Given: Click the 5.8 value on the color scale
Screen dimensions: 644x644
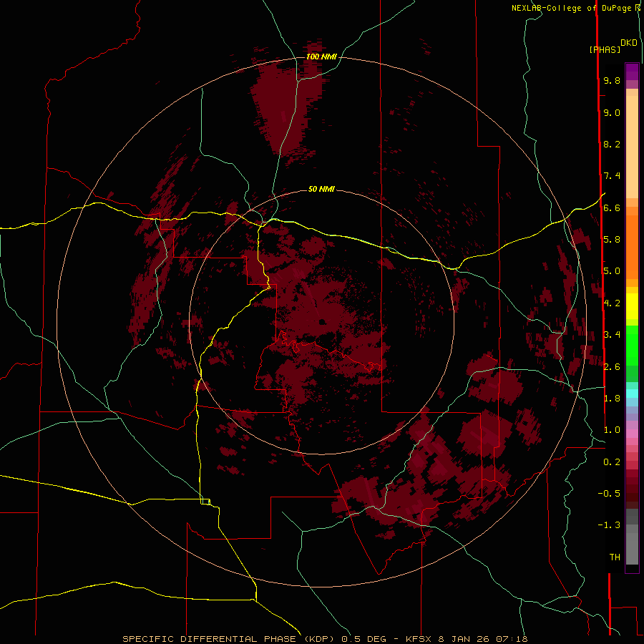Looking at the screenshot, I should pyautogui.click(x=612, y=239).
